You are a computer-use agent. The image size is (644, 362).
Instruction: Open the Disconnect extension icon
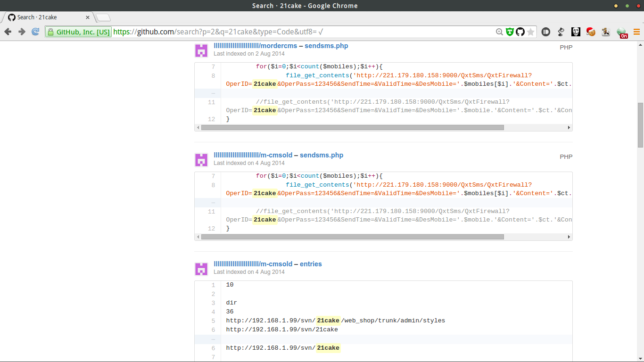coord(546,32)
